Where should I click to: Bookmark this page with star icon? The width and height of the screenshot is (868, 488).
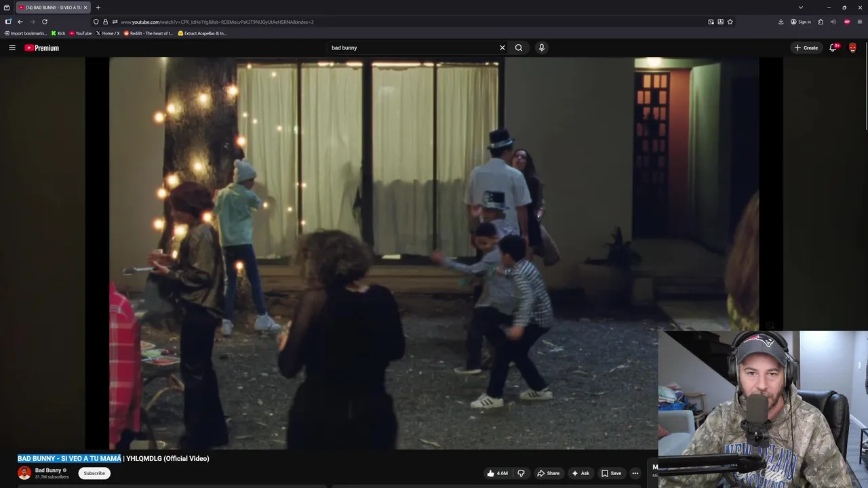730,22
